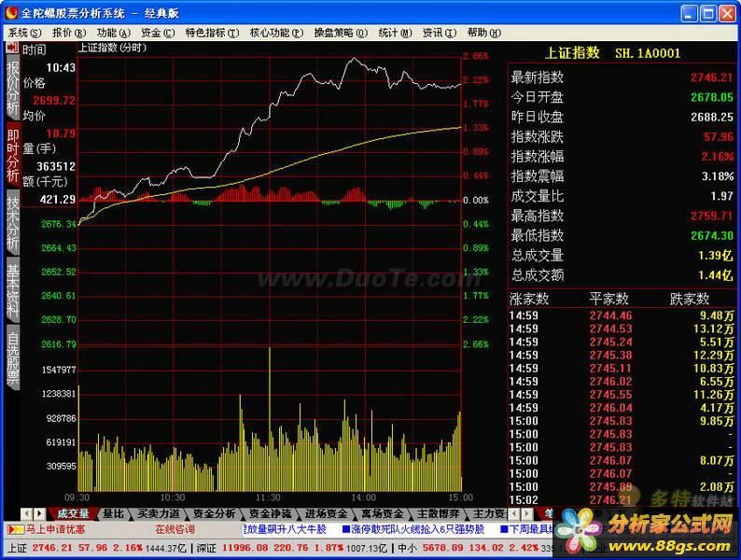This screenshot has width=741, height=560.
Task: Switch to 技术分析 side tab
Action: point(13,223)
